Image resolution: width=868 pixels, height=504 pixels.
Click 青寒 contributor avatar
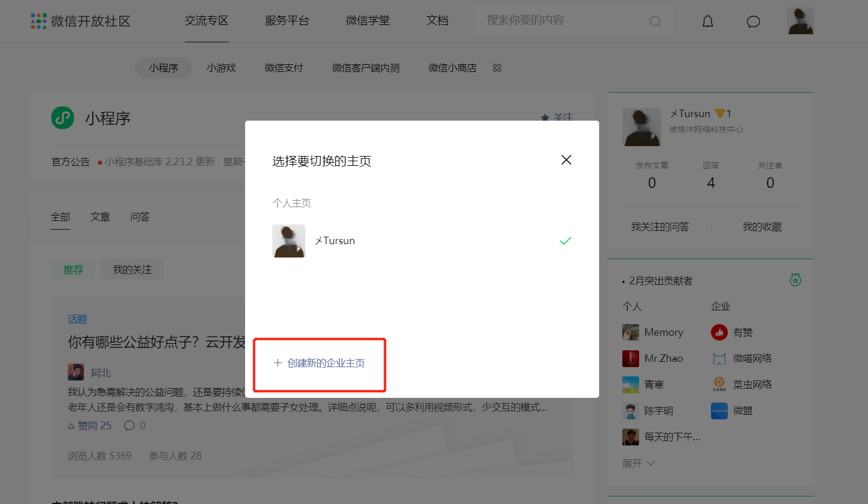[630, 385]
